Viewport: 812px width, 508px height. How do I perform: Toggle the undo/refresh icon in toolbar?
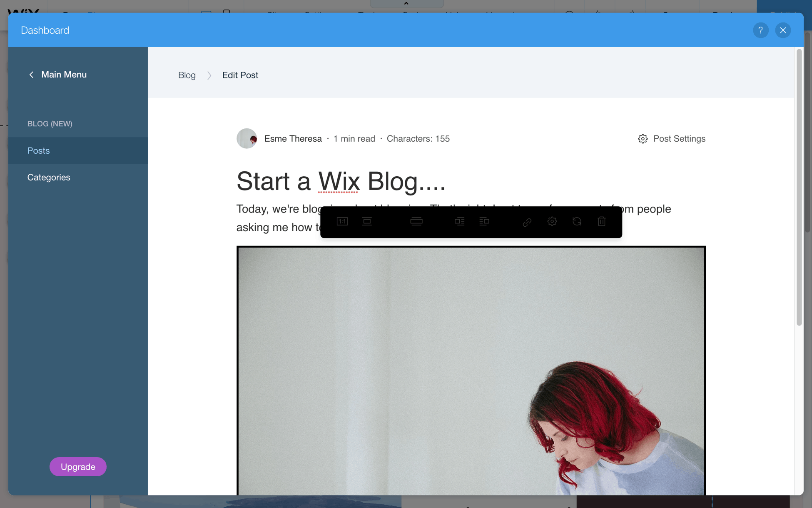577,220
